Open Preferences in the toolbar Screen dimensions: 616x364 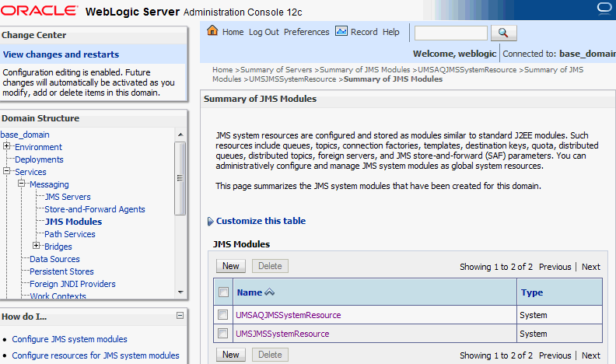point(306,32)
